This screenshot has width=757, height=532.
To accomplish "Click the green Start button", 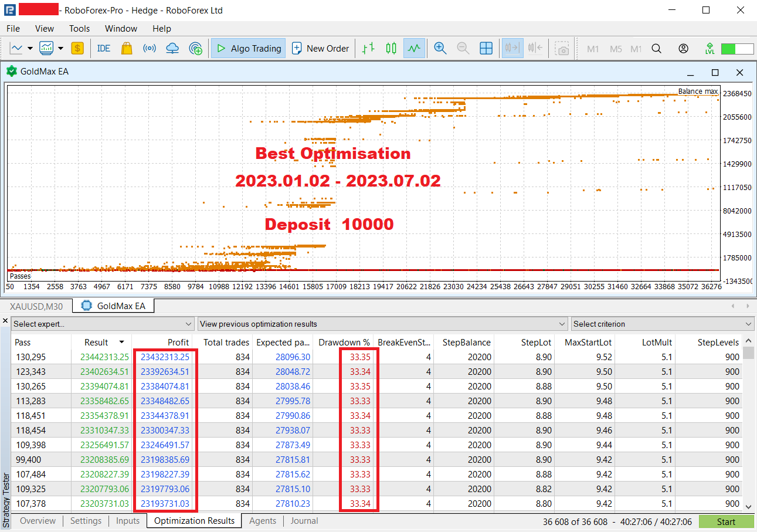I will [x=726, y=521].
